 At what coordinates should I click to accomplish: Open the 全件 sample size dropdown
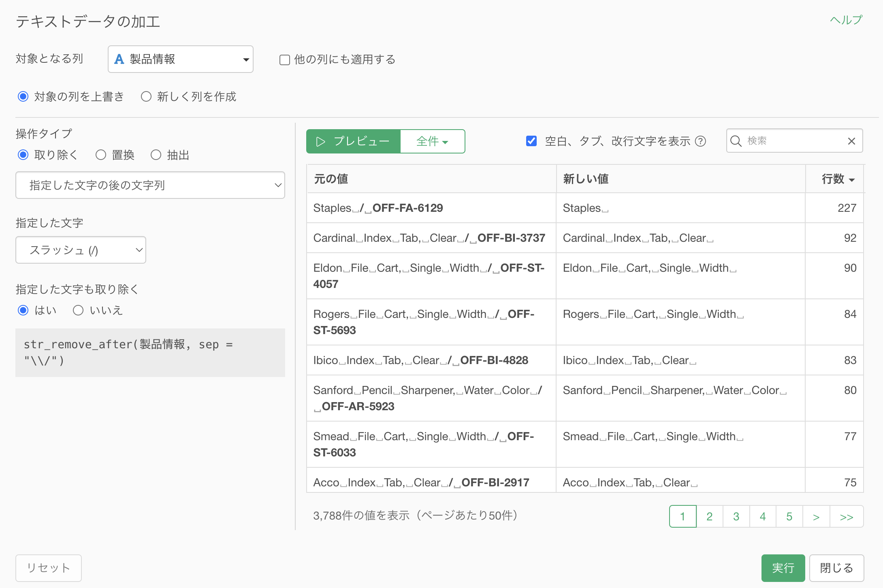click(433, 141)
